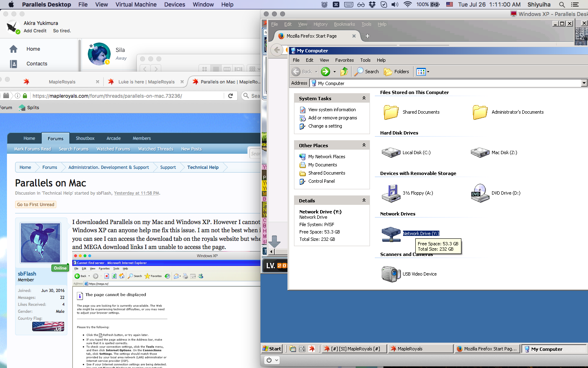Switch to Luke is here MapleRoyals tab
The image size is (588, 368).
click(x=146, y=82)
